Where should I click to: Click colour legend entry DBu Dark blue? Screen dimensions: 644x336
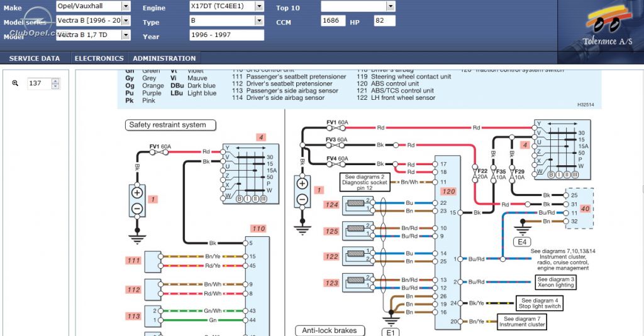193,86
